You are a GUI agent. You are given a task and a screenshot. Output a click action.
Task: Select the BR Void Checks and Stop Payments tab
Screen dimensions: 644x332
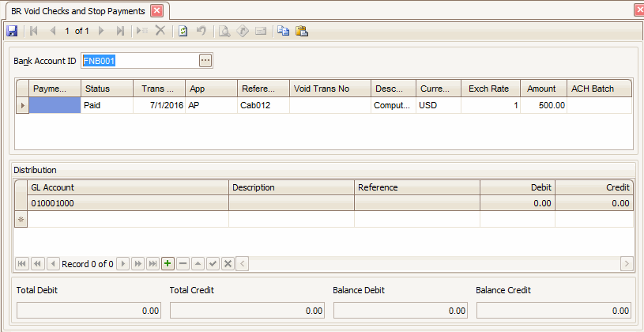pyautogui.click(x=77, y=11)
